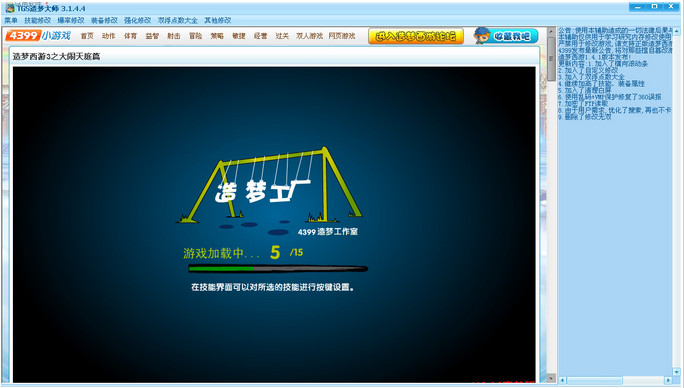Click announcement item 9 删除了修改无双
The height and width of the screenshot is (388, 684).
(585, 117)
